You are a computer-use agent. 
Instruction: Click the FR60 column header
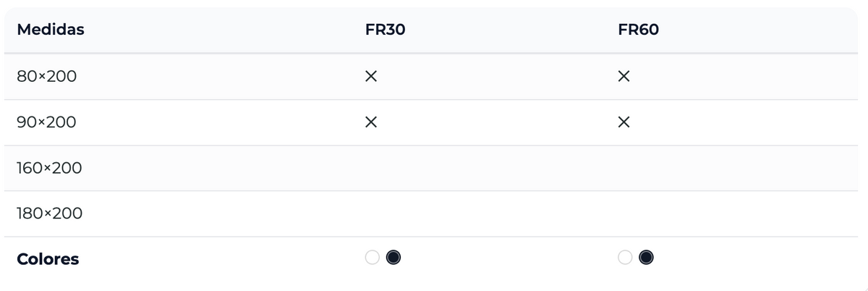tap(639, 30)
